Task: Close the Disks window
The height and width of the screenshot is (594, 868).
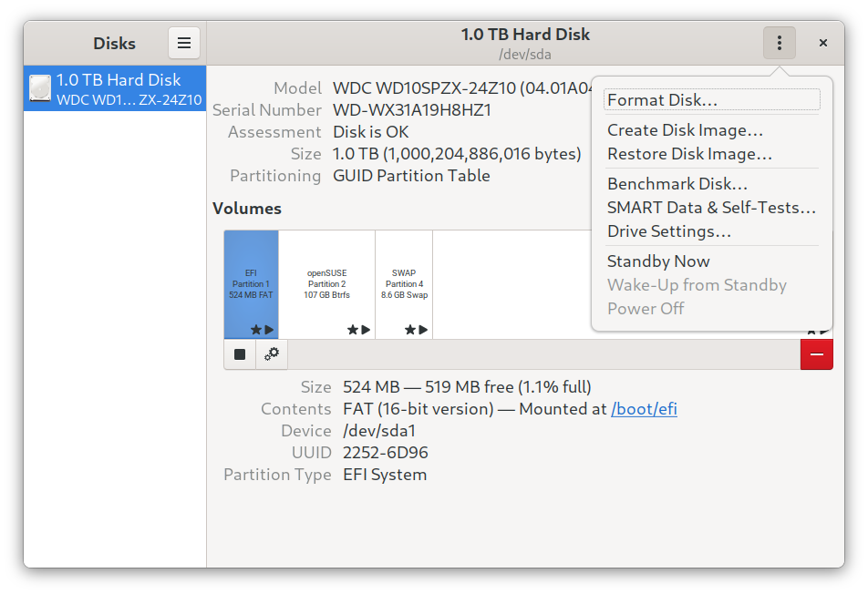Action: click(x=822, y=43)
